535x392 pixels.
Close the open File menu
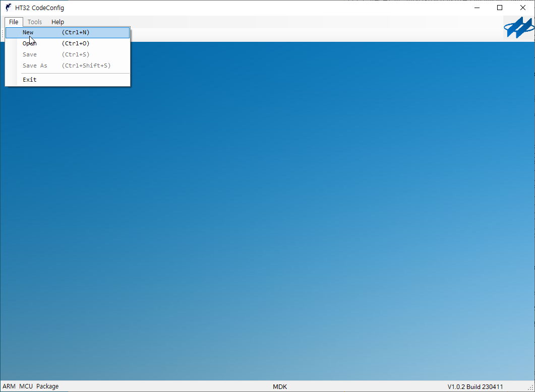click(x=14, y=22)
